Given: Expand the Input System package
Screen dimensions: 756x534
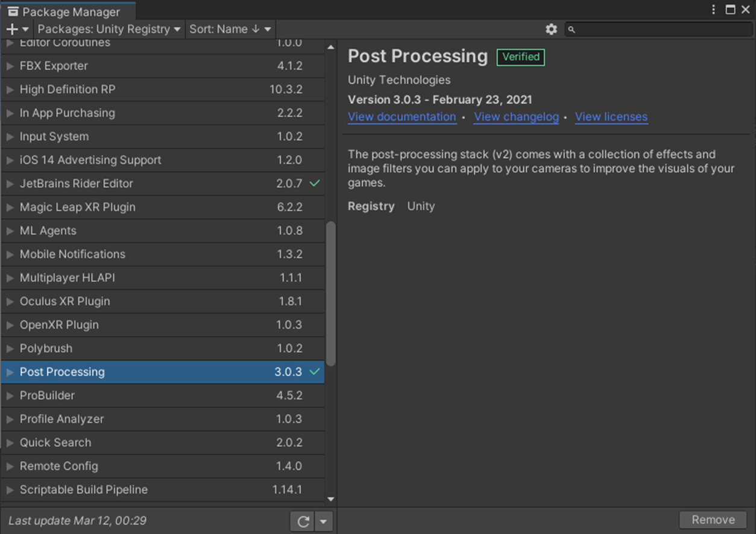Looking at the screenshot, I should coord(10,136).
